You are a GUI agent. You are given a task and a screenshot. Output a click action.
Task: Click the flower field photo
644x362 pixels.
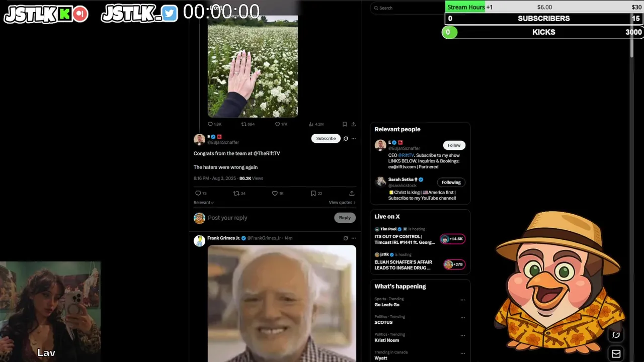coord(253,66)
